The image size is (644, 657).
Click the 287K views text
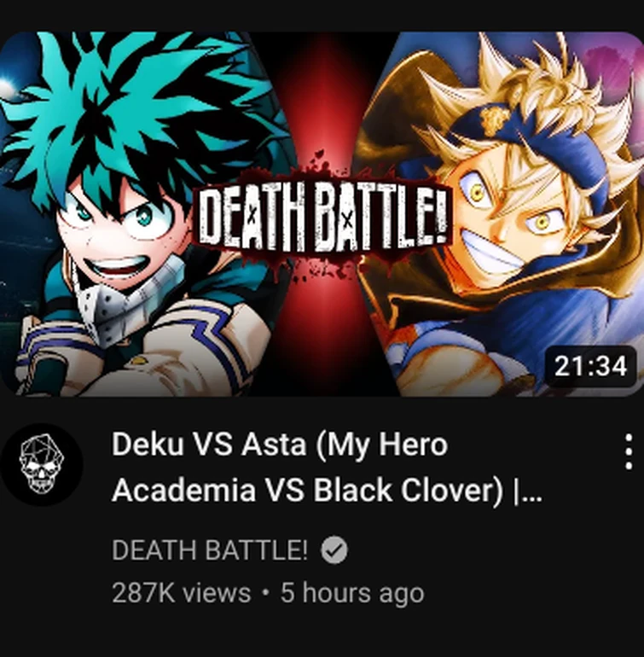(x=181, y=592)
